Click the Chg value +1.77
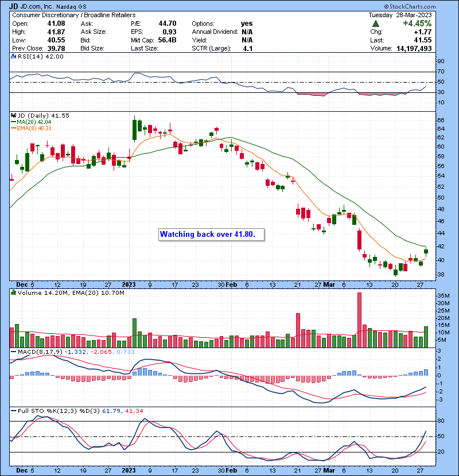 click(x=423, y=32)
